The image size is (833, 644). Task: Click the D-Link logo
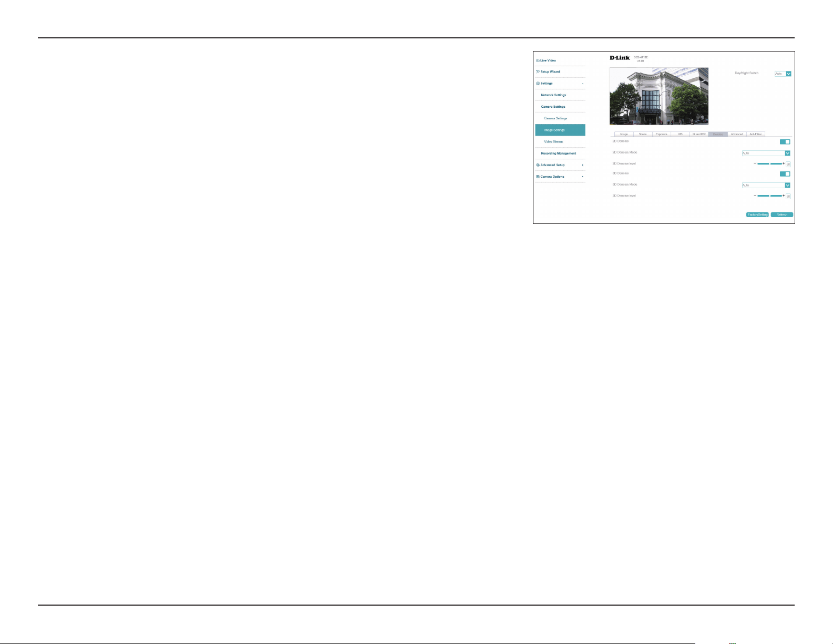(620, 58)
